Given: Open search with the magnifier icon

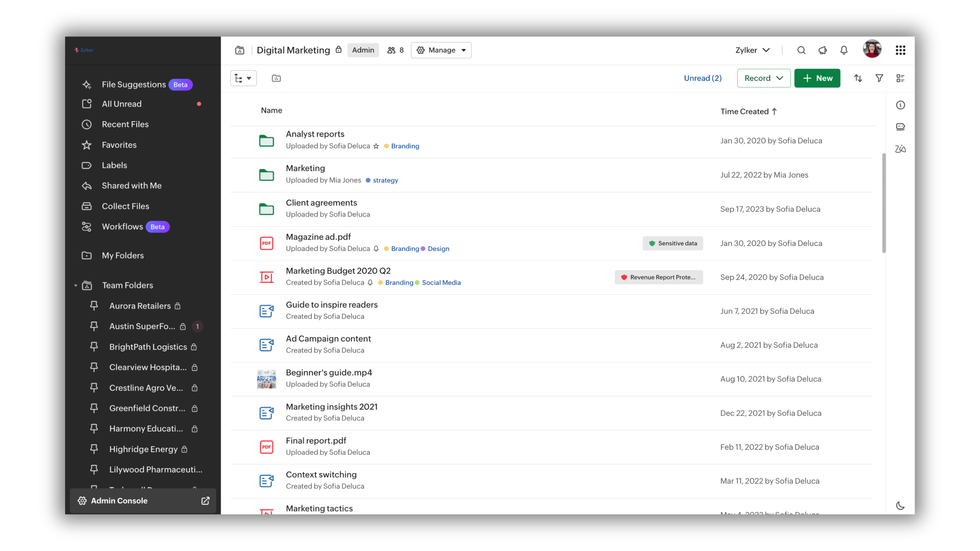Looking at the screenshot, I should pos(801,50).
